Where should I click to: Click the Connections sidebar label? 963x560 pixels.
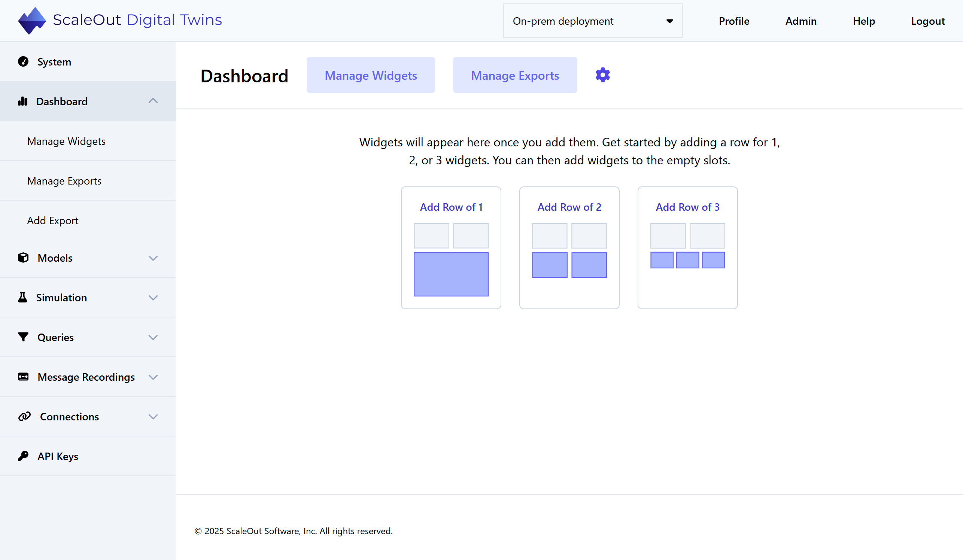click(x=70, y=417)
